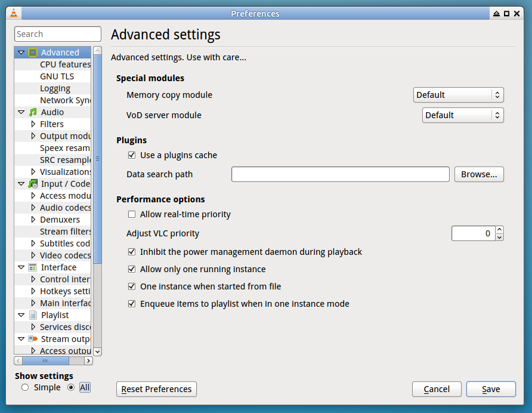Viewport: 532px width, 413px height.
Task: Click the Search preferences field
Action: (x=58, y=34)
